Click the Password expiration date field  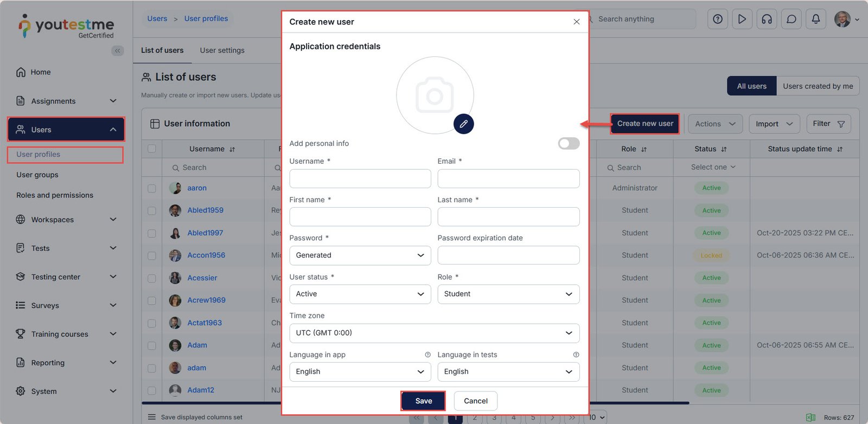pos(508,255)
